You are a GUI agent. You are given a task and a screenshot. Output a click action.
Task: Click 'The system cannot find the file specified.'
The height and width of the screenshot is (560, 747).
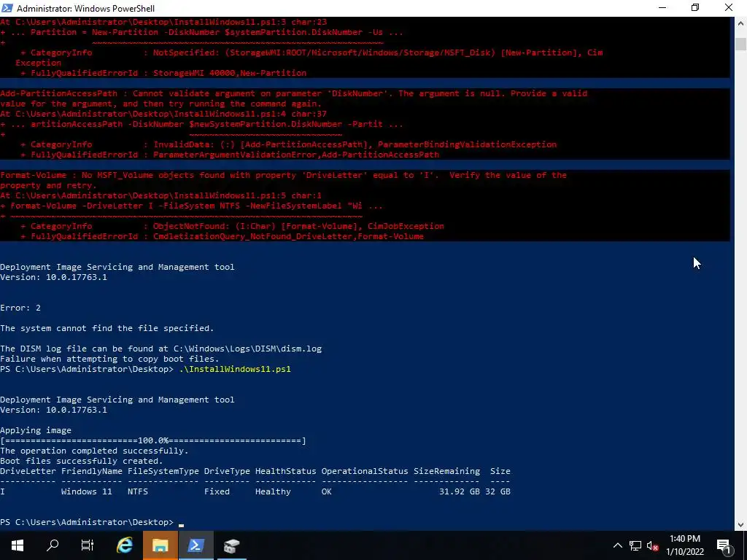pos(107,328)
